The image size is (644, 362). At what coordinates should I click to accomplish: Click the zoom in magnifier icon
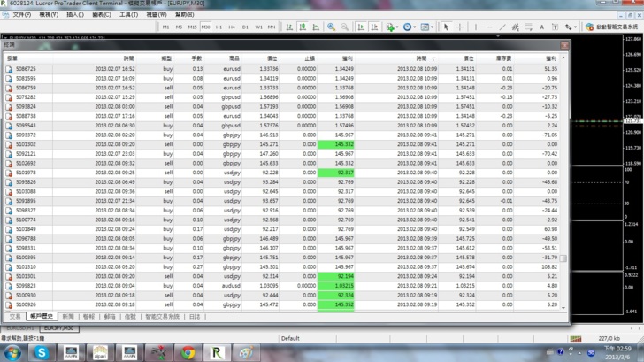pyautogui.click(x=332, y=27)
